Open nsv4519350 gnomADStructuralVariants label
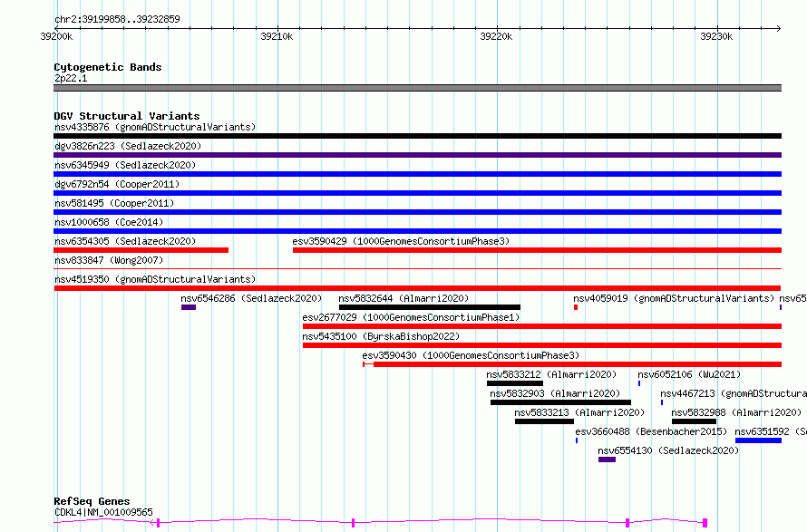Screen dimensions: 807x532 pos(155,279)
